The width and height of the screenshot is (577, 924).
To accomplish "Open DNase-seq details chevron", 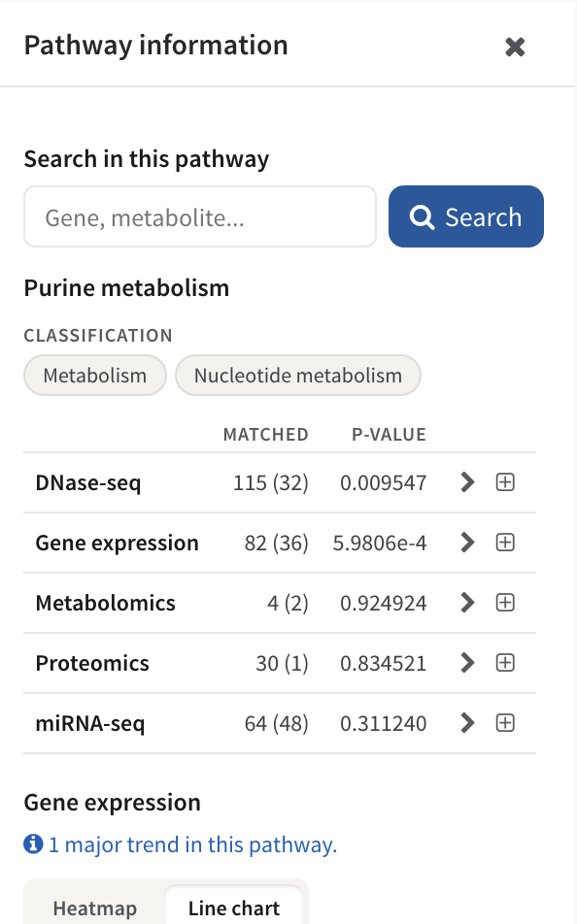I will coord(467,482).
